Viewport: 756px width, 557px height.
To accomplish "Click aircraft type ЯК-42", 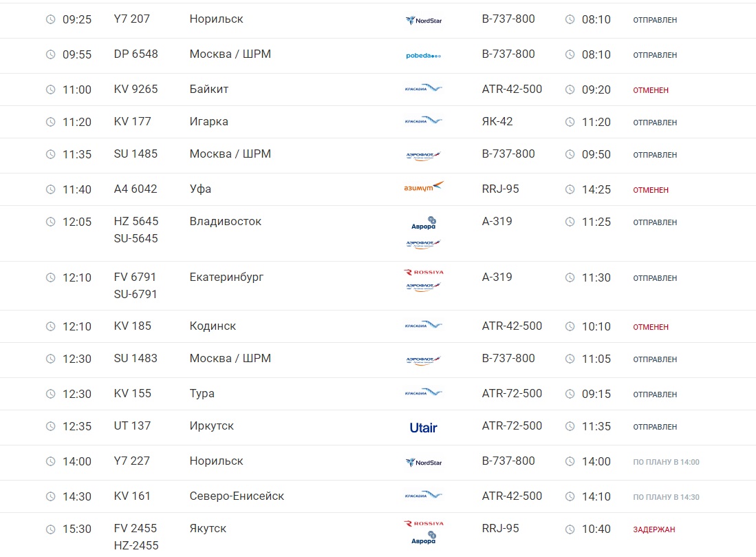I will tap(497, 122).
